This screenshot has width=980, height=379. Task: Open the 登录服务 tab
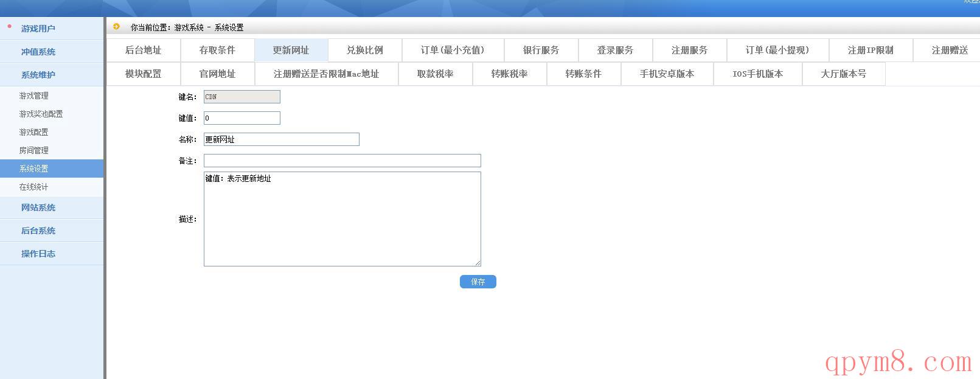(616, 50)
